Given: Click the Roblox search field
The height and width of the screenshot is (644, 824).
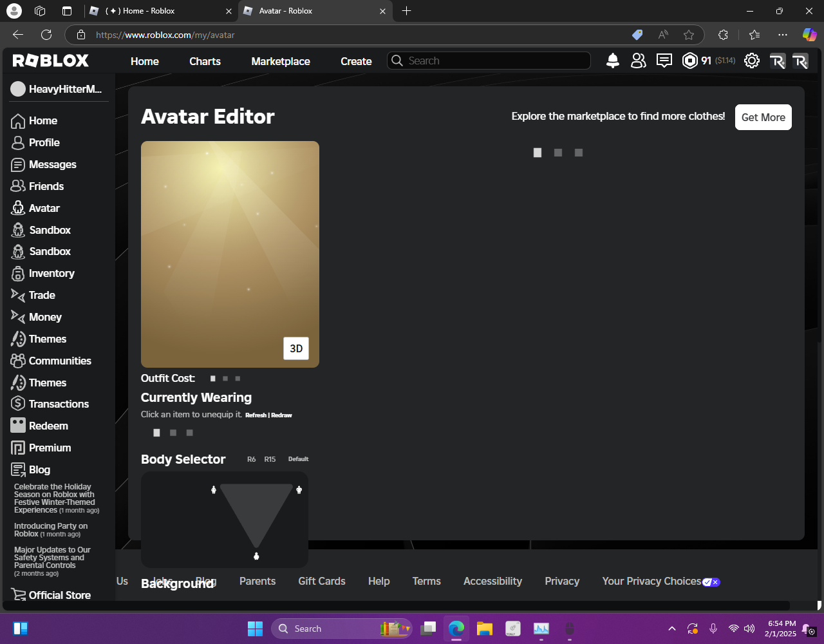Looking at the screenshot, I should [x=489, y=61].
